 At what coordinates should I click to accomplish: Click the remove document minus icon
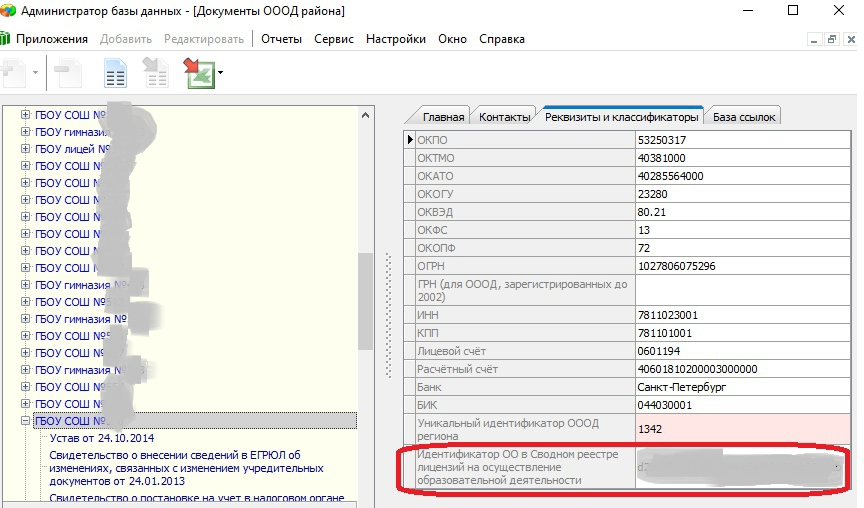click(x=69, y=73)
